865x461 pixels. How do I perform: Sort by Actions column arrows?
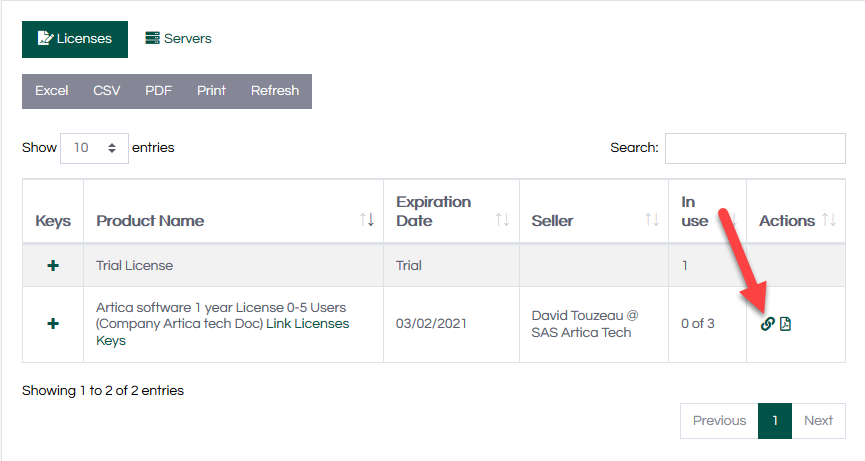(827, 220)
